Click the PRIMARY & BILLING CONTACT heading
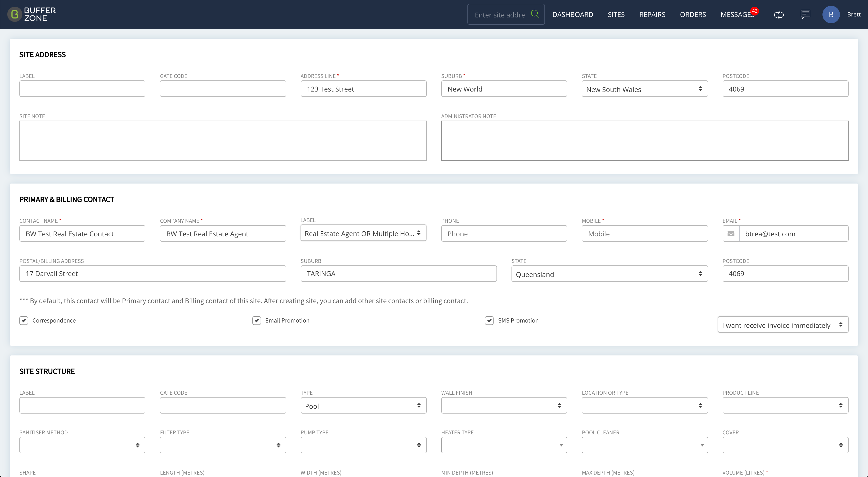 [67, 200]
